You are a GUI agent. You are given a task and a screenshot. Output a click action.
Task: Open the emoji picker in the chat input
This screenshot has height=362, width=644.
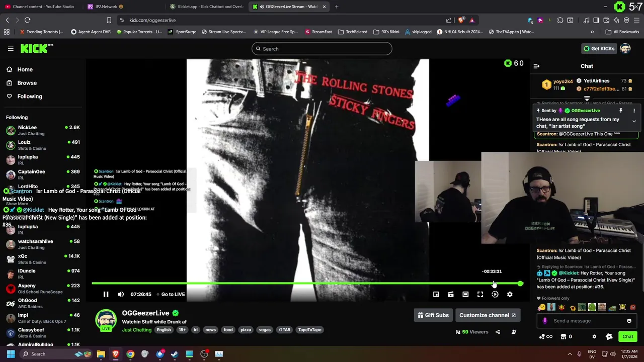(x=629, y=321)
